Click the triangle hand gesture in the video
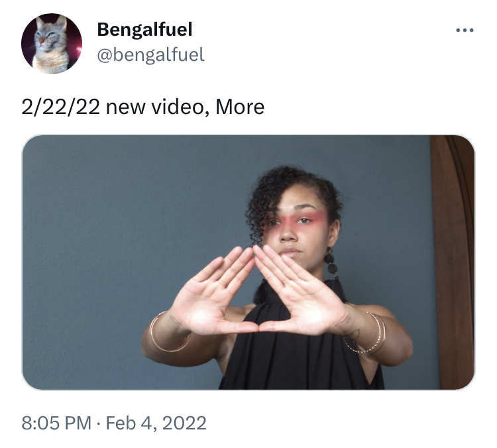The width and height of the screenshot is (497, 448). (x=258, y=290)
